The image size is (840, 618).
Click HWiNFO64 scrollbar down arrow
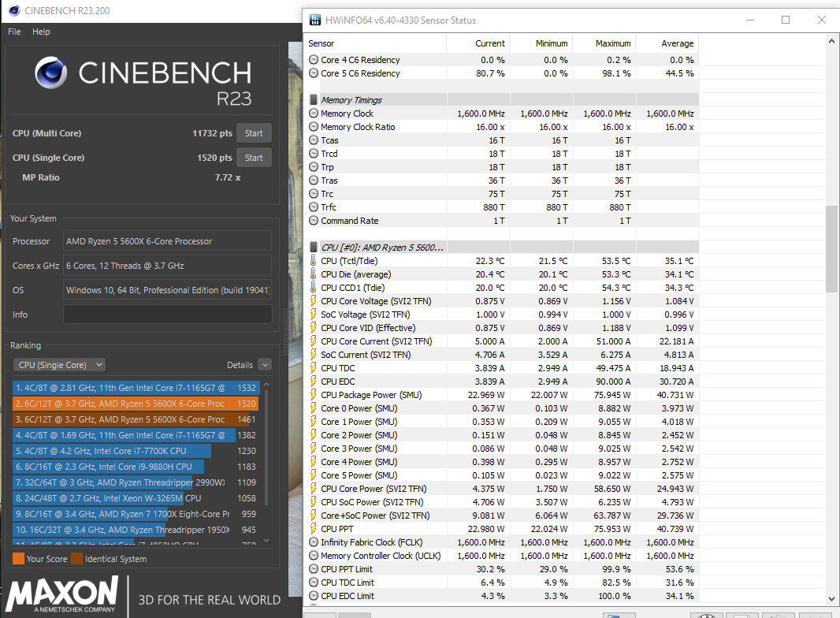[831, 599]
